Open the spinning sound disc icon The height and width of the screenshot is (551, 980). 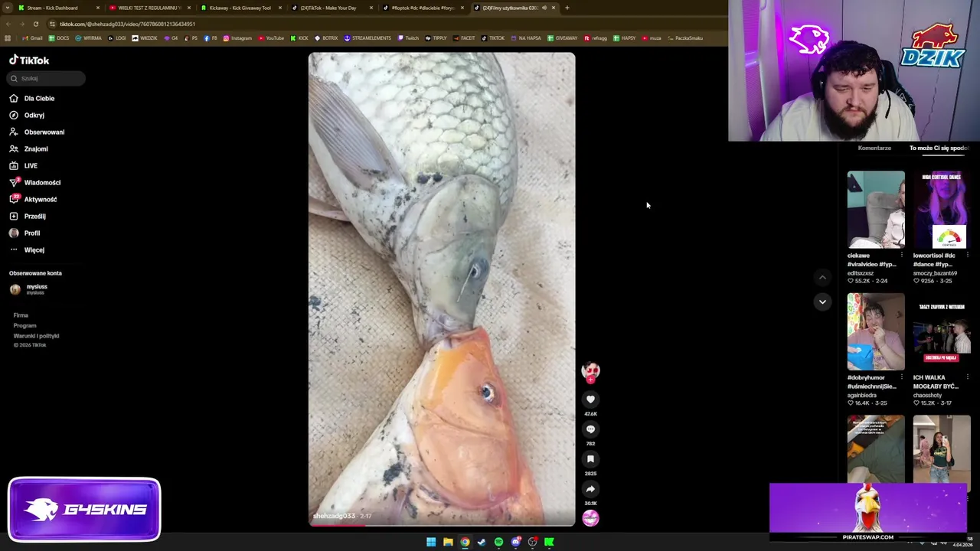pos(590,518)
